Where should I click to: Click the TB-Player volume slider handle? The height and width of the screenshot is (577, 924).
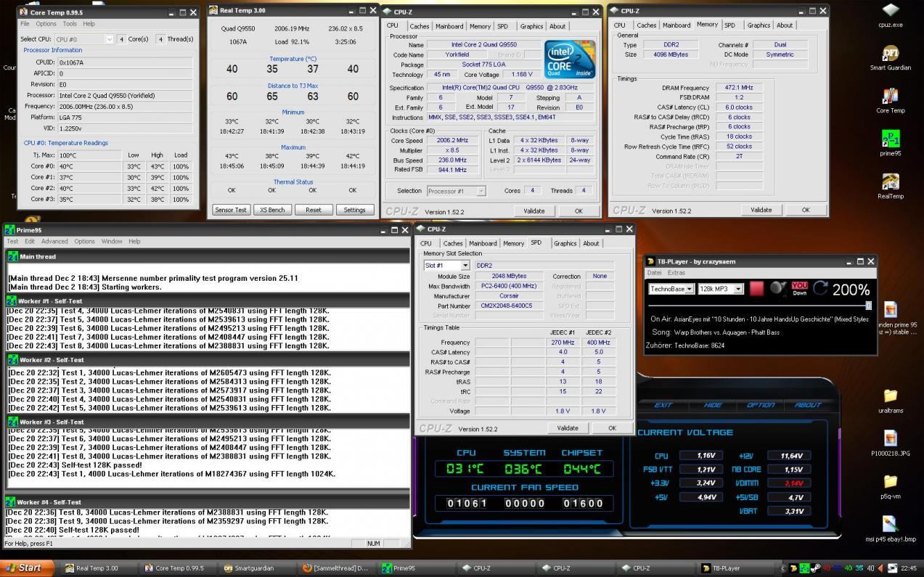[868, 306]
